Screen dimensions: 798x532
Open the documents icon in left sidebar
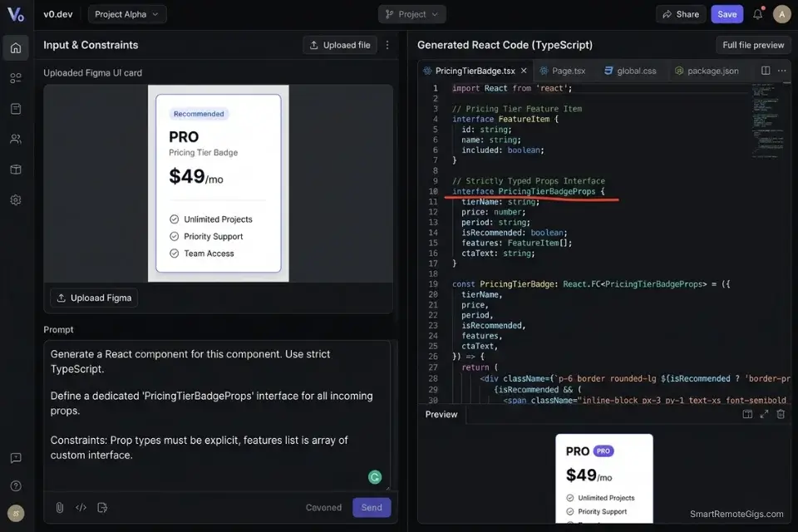pos(16,108)
